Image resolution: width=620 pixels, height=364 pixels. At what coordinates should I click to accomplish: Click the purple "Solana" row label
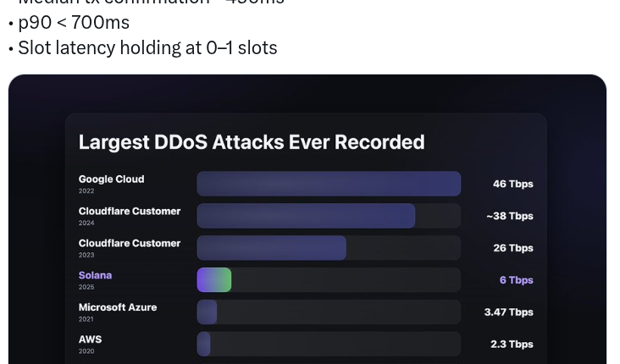click(95, 275)
